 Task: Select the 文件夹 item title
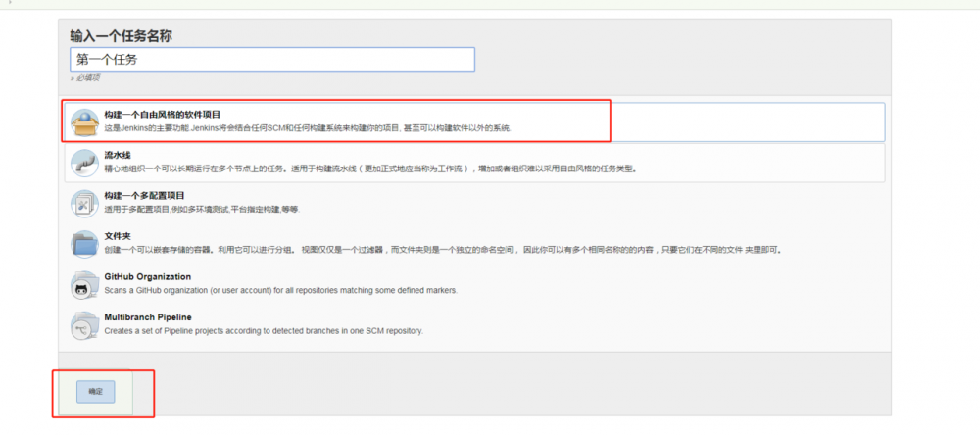(x=118, y=236)
